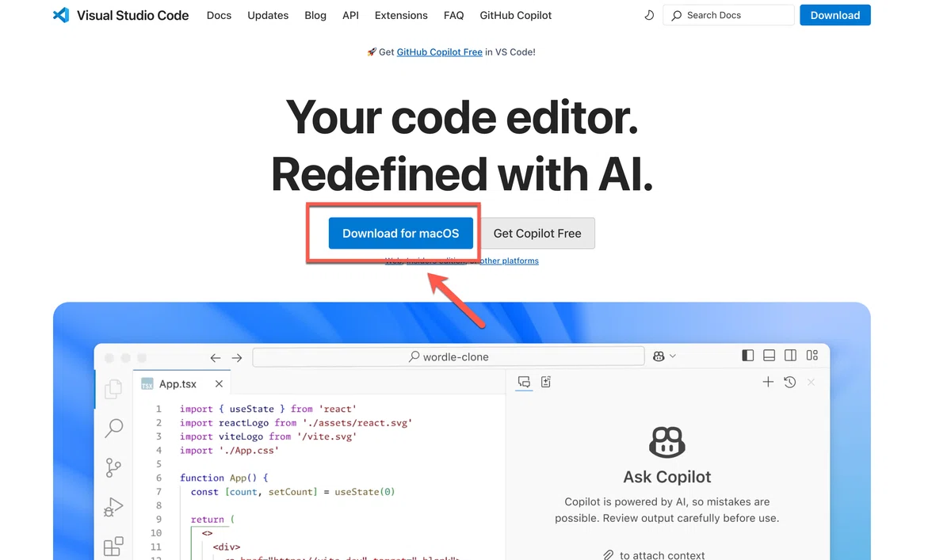Click the large Copilot logo above Ask Copilot
The width and height of the screenshot is (951, 560).
point(667,442)
